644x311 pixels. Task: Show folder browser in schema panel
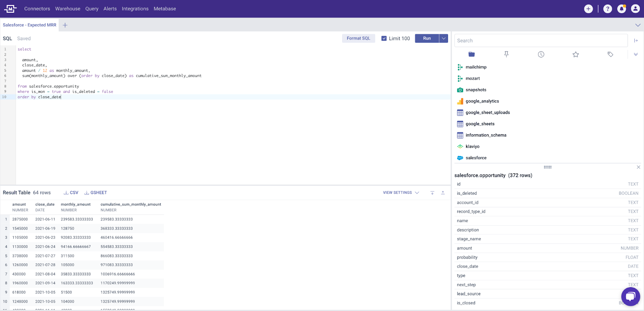(472, 54)
